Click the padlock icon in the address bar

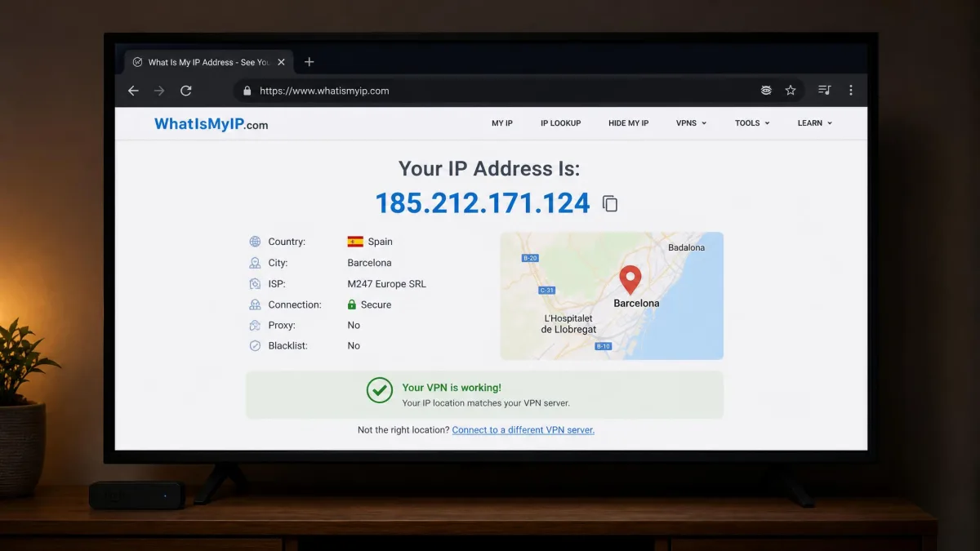coord(247,91)
